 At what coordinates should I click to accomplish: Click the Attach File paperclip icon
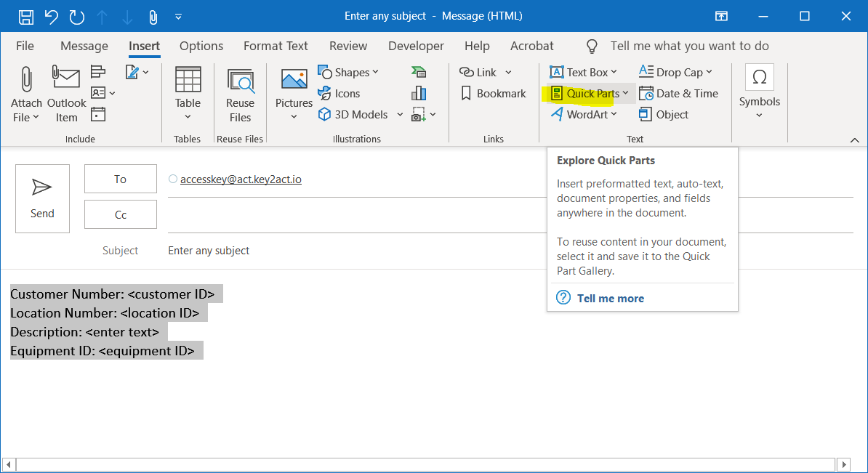click(26, 79)
